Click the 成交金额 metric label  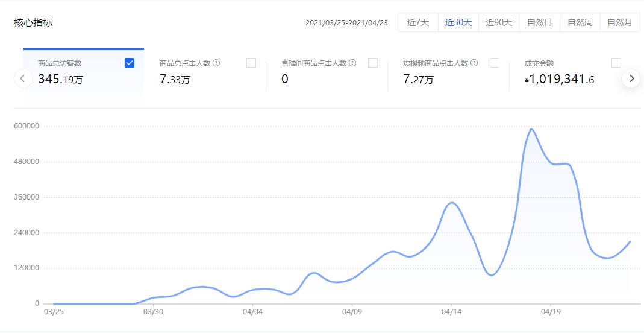click(x=539, y=63)
